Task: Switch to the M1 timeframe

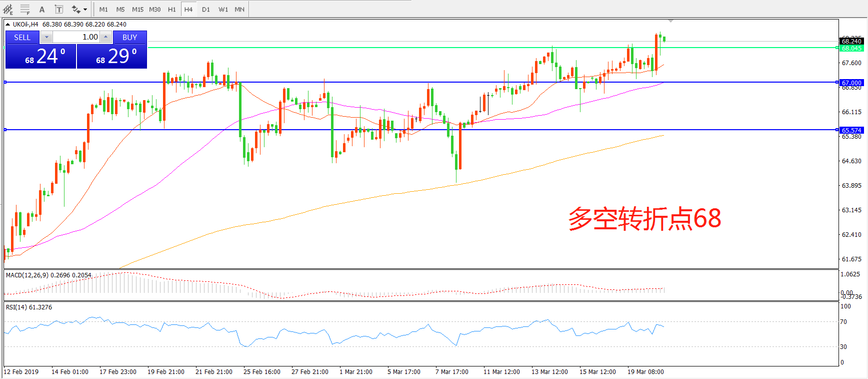Action: coord(103,9)
